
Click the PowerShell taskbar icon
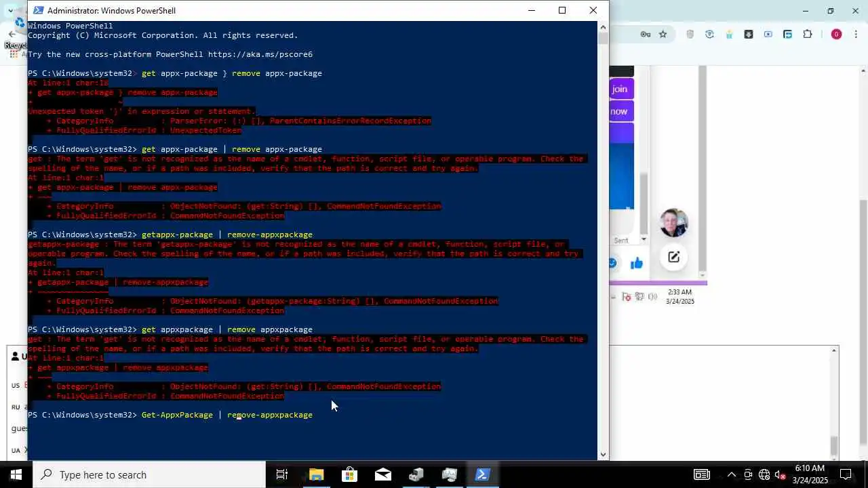(x=482, y=474)
